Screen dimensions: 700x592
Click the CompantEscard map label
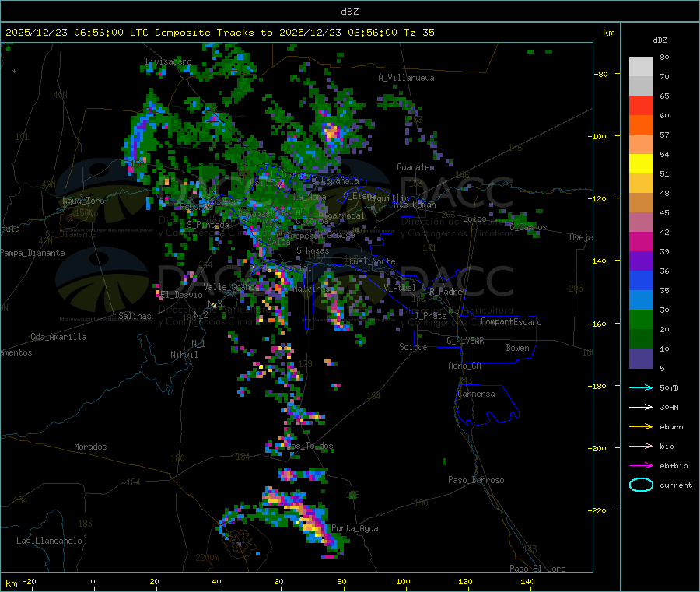(x=511, y=322)
